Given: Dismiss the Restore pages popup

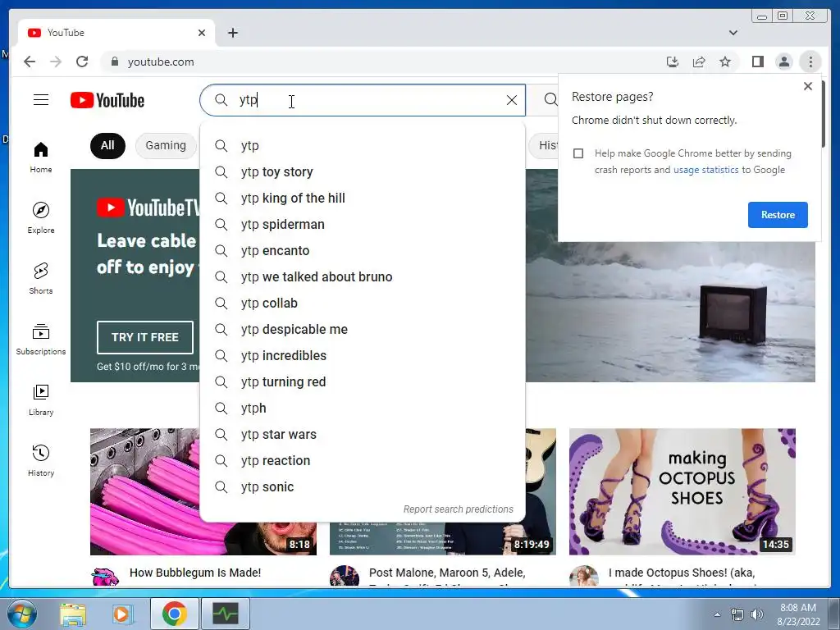Looking at the screenshot, I should tap(808, 86).
